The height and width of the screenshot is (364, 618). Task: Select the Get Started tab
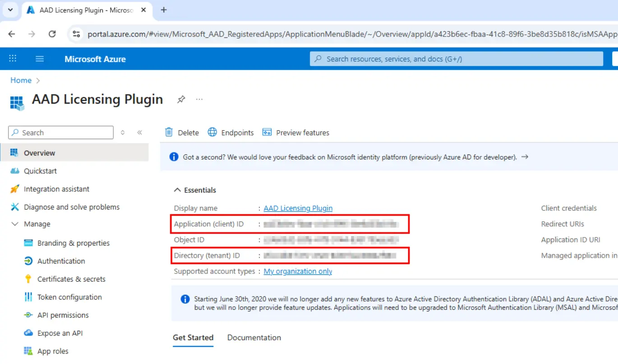click(193, 338)
